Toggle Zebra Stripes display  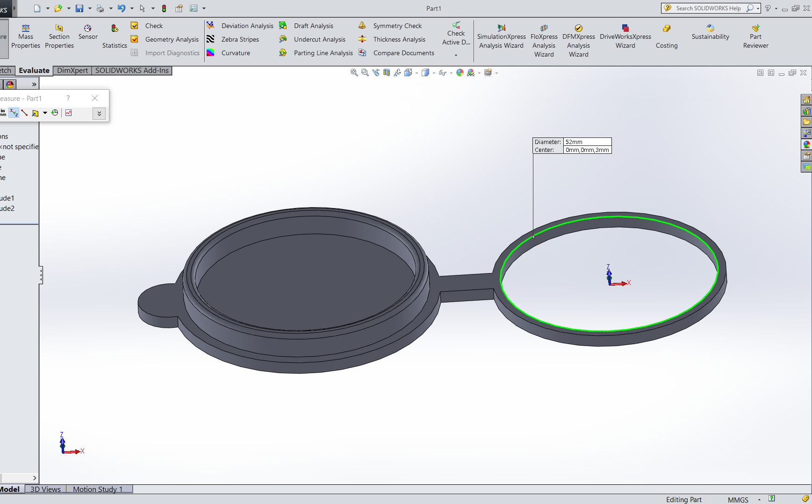click(233, 39)
